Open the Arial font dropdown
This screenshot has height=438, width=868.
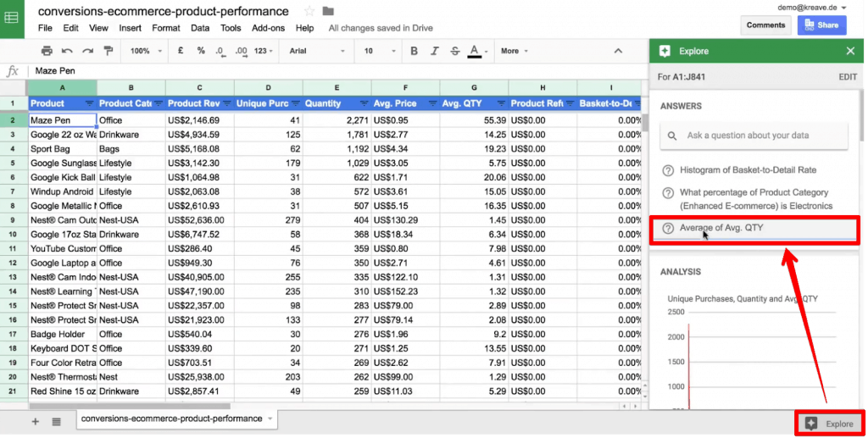point(317,51)
